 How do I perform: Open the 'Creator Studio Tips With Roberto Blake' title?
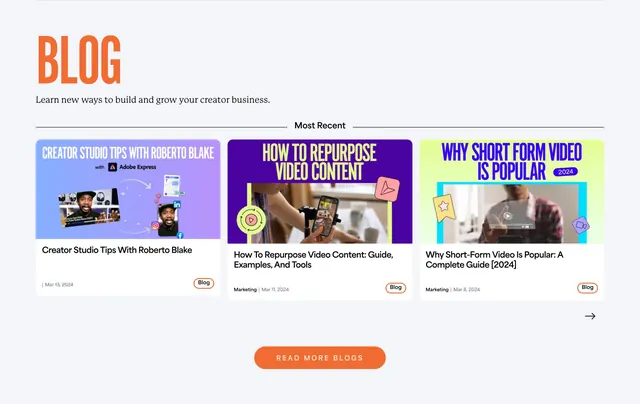(x=117, y=250)
